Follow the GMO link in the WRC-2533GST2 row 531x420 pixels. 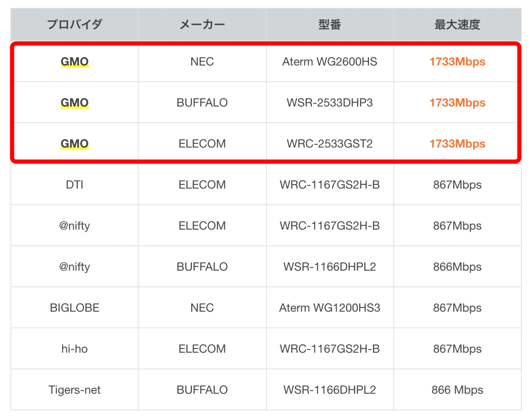click(x=74, y=144)
